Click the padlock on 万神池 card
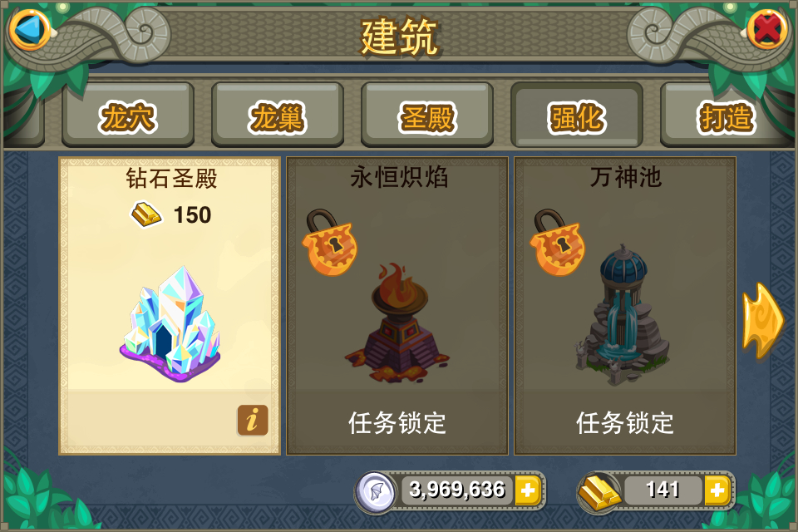The image size is (798, 532). [x=558, y=243]
